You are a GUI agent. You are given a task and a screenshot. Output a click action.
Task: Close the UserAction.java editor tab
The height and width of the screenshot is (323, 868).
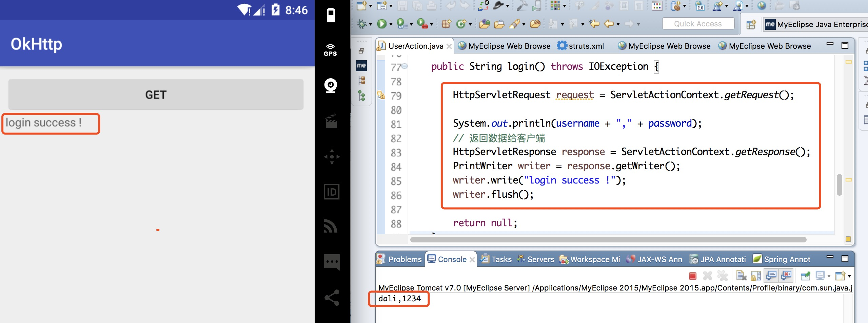click(449, 46)
